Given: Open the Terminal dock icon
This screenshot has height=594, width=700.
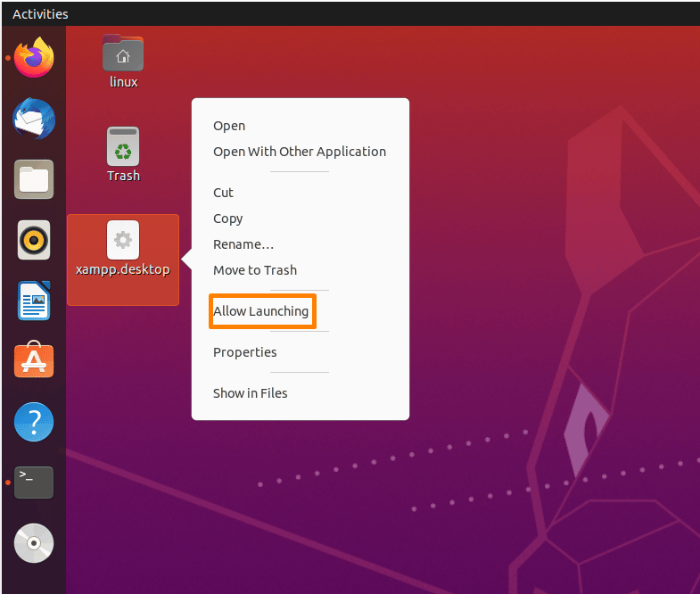Looking at the screenshot, I should pos(34,483).
